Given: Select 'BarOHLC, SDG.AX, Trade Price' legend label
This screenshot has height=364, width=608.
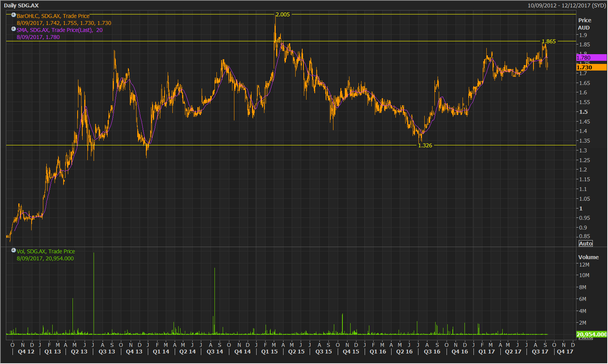Looking at the screenshot, I should 53,16.
